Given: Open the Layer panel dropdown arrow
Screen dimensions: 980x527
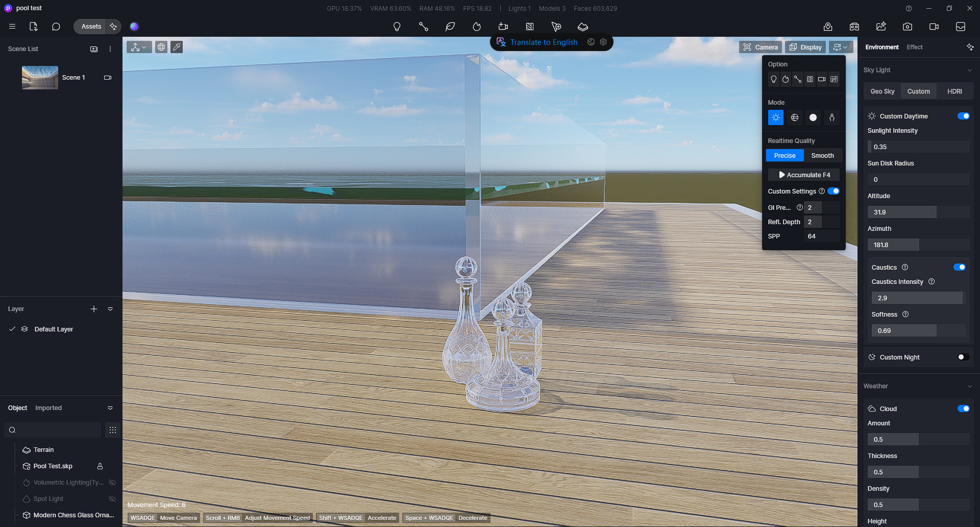Looking at the screenshot, I should pos(110,309).
